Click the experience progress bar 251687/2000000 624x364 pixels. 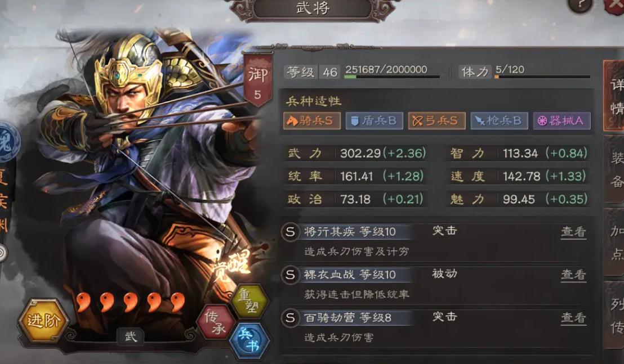(392, 77)
